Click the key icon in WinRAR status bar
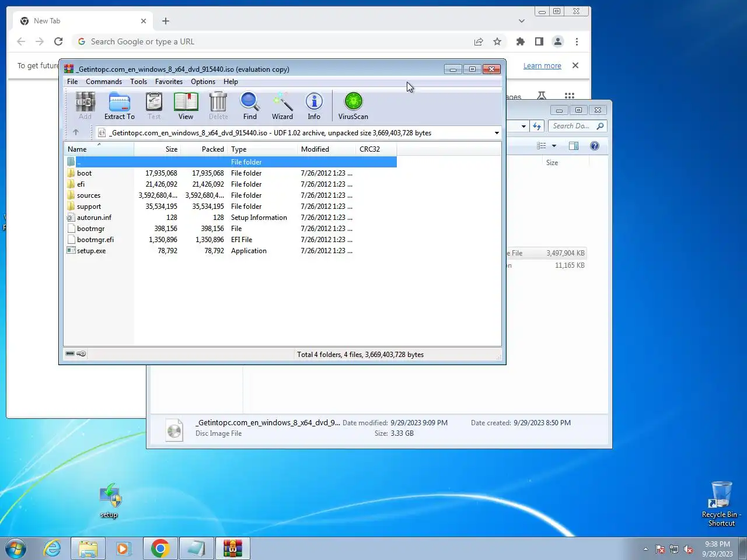 point(81,353)
